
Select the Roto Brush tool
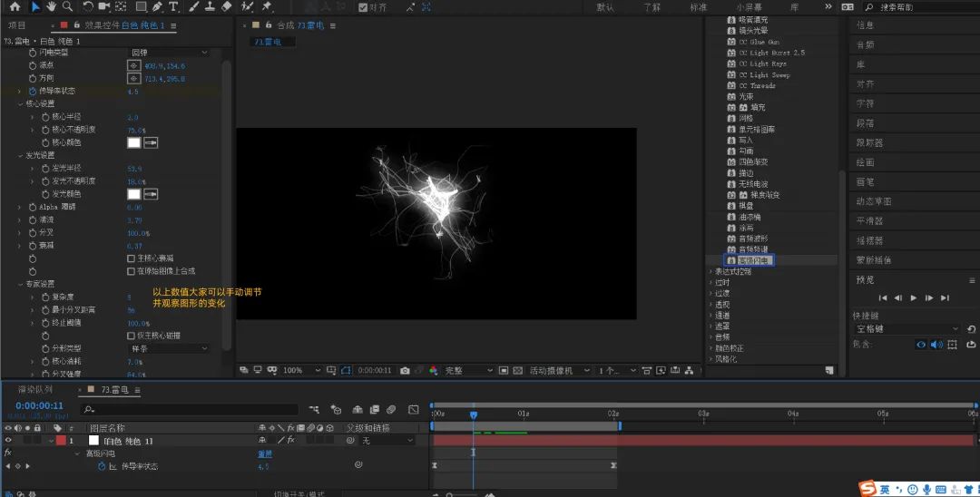(x=248, y=7)
